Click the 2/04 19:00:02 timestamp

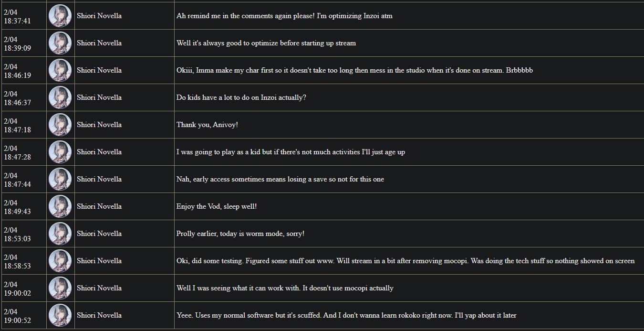coord(17,288)
